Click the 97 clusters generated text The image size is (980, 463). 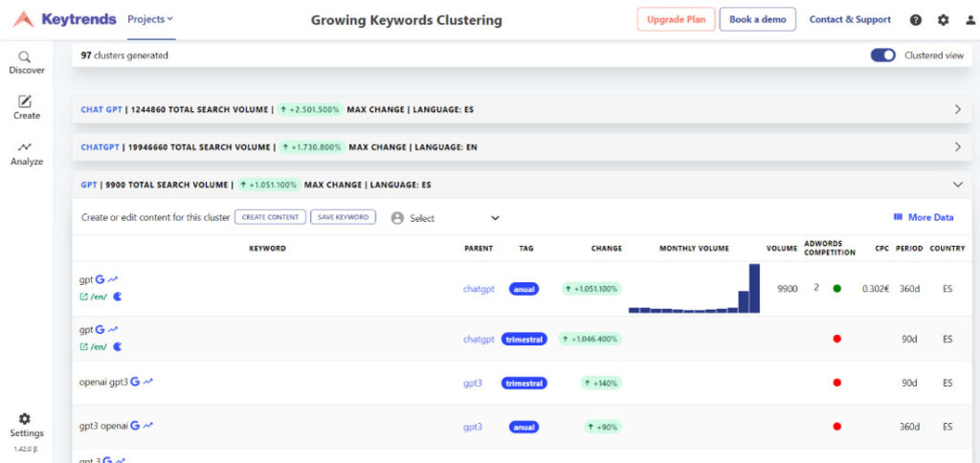[124, 55]
